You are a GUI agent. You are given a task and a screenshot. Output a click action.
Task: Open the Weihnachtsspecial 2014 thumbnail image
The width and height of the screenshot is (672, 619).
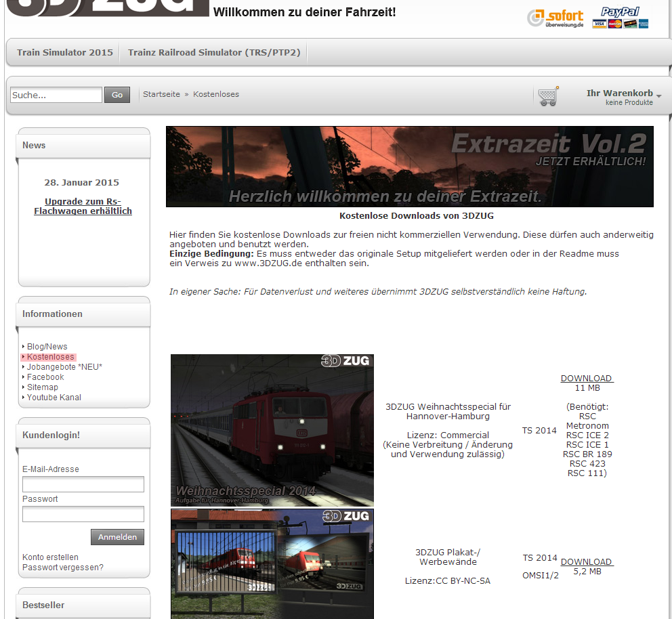tap(272, 430)
